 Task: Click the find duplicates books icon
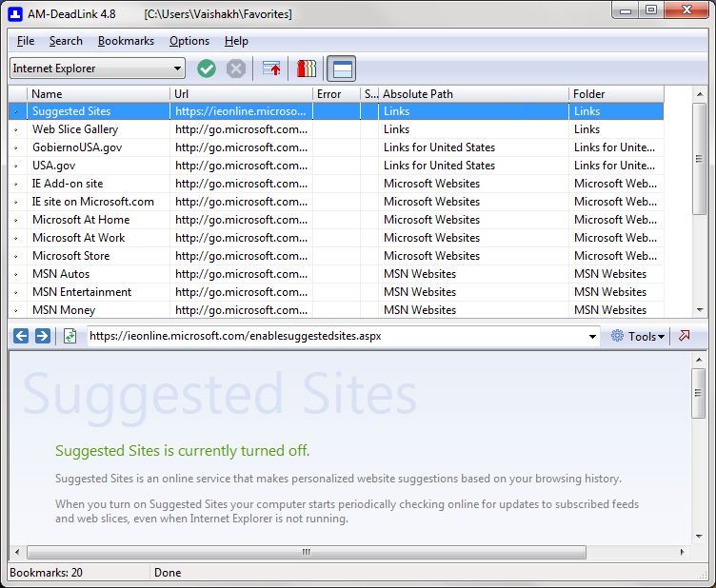(x=307, y=69)
